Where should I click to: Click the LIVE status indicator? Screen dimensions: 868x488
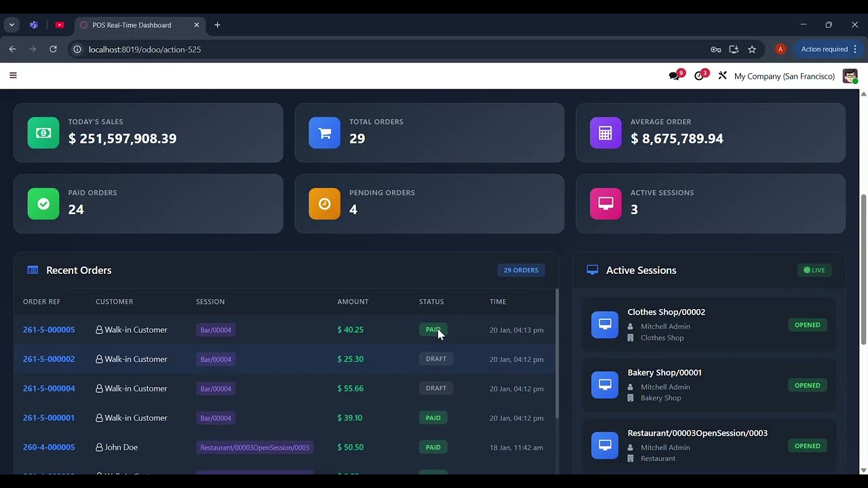(x=814, y=270)
